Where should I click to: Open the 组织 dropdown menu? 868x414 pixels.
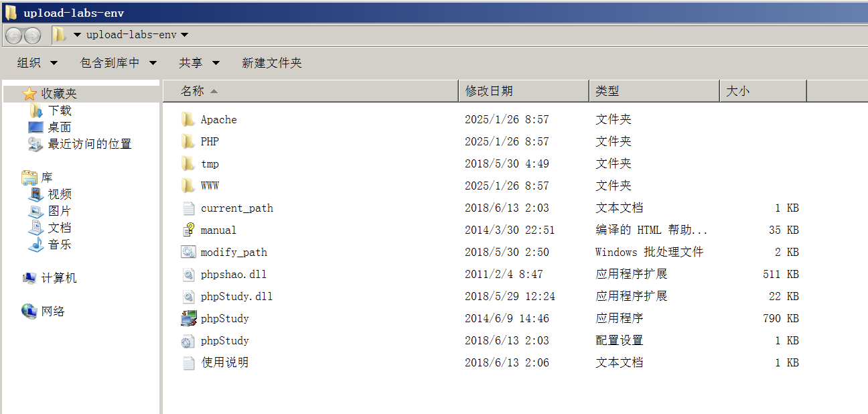point(37,63)
